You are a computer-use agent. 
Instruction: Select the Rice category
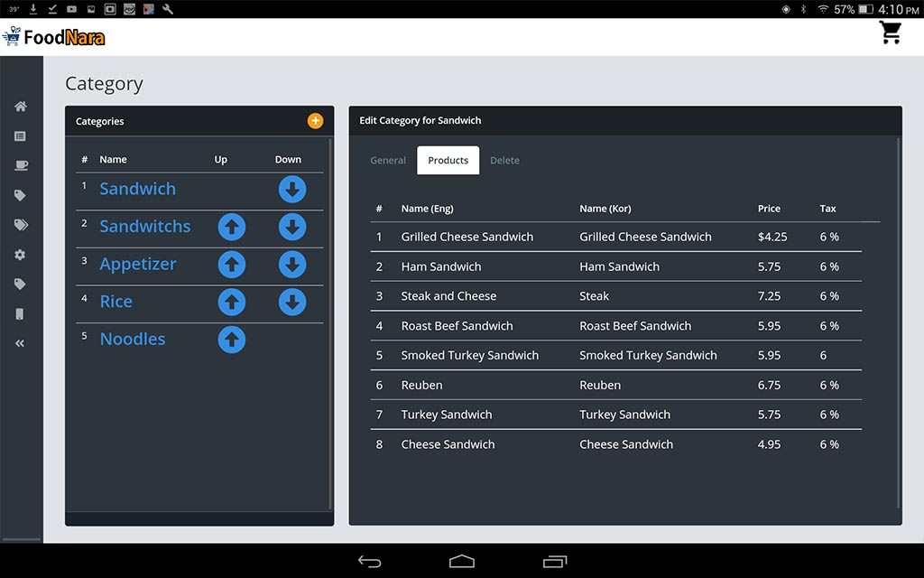pos(115,302)
